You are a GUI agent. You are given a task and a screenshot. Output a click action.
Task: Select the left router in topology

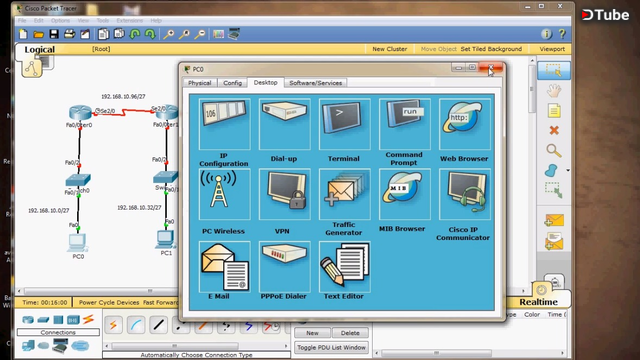pos(80,112)
